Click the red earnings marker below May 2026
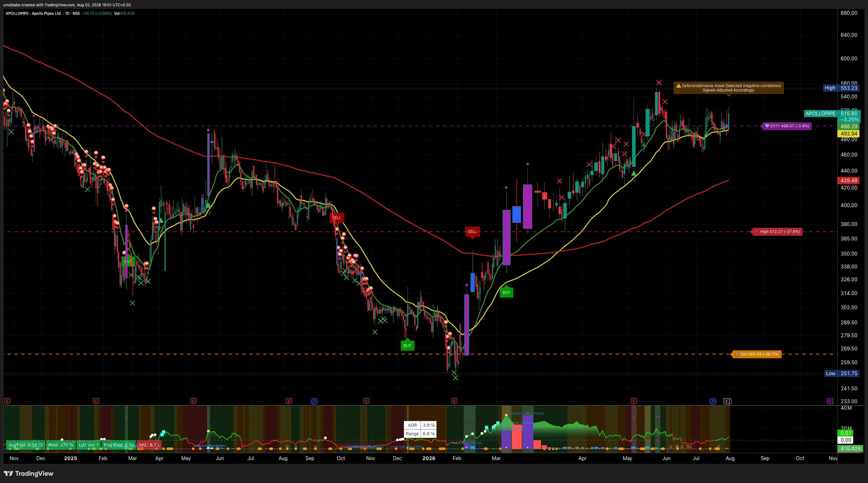Image resolution: width=868 pixels, height=483 pixels. tap(633, 401)
